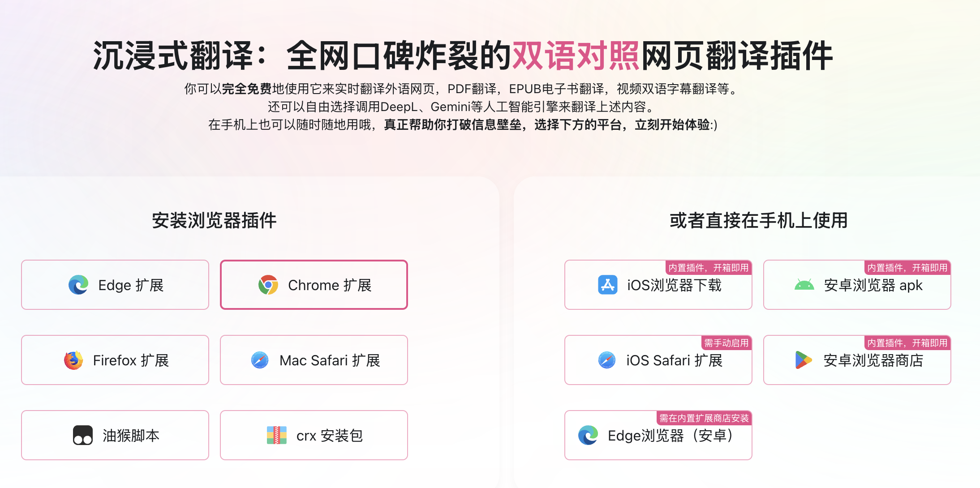Screen dimensions: 980x488
Task: Click the Edge 扩展 button
Action: [x=115, y=284]
